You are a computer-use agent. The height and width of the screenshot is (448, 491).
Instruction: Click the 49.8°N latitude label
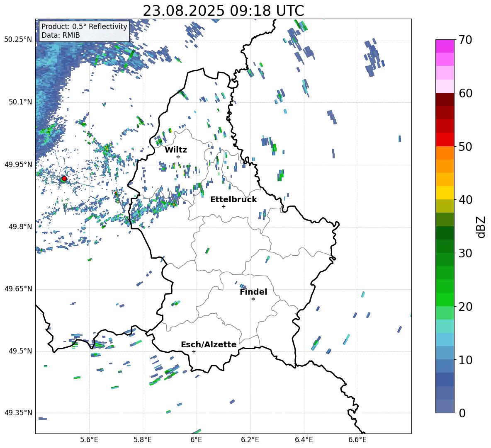[20, 227]
